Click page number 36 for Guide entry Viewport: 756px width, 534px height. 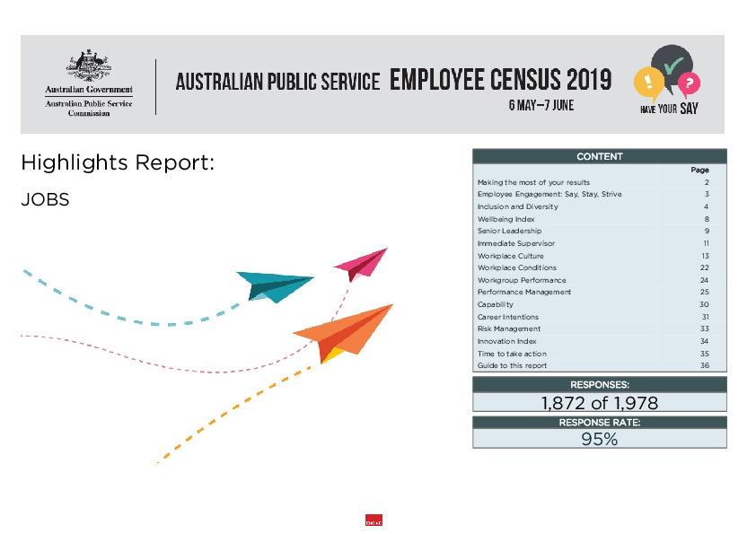(705, 365)
